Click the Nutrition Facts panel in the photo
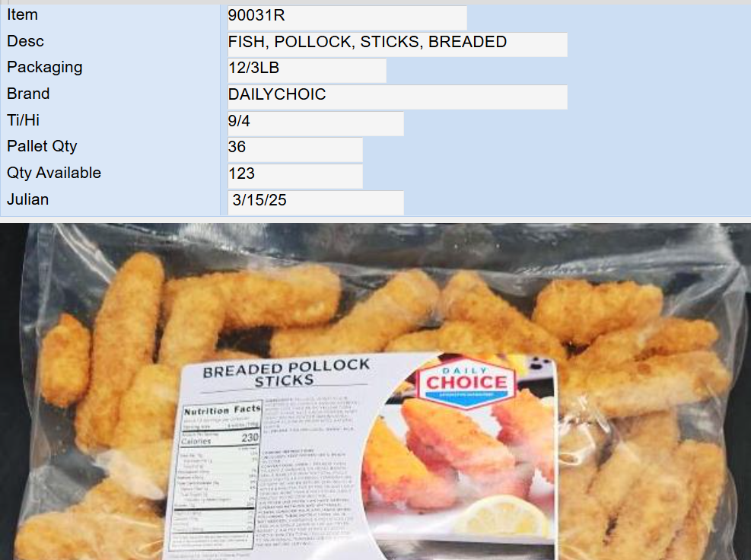 [x=219, y=476]
